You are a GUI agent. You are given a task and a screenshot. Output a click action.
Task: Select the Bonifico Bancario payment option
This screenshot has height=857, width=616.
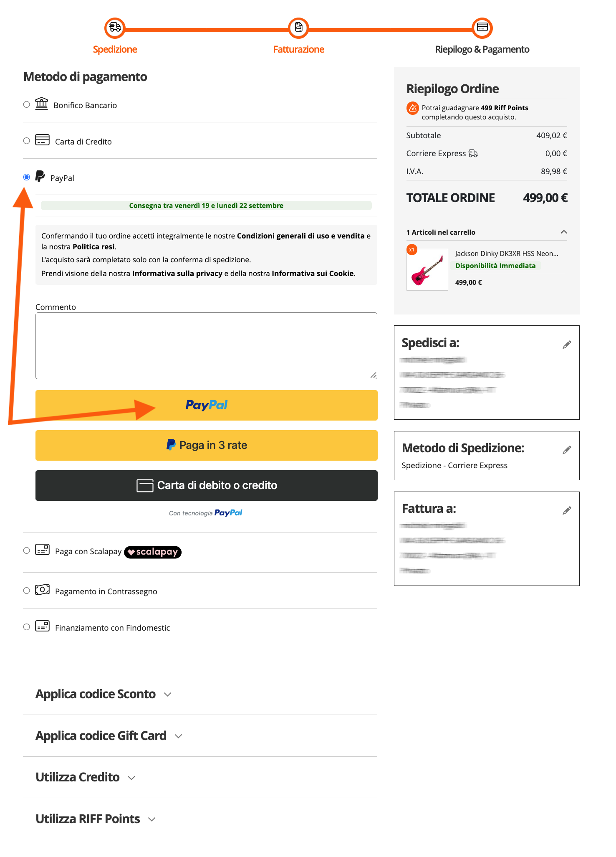26,104
